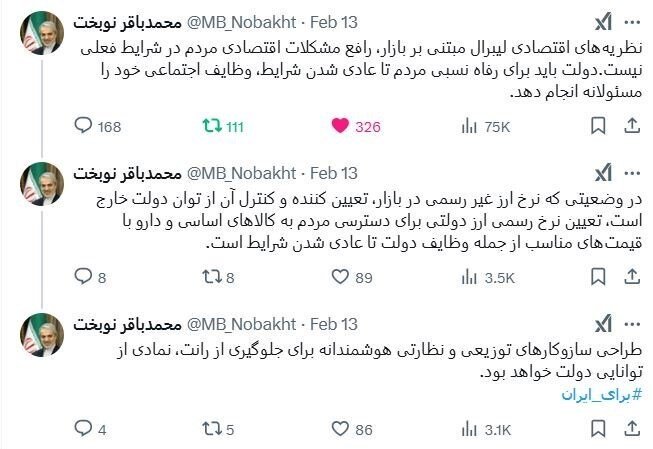Bookmark the third tweet with 3.1K views
This screenshot has width=653, height=449.
pos(597,430)
